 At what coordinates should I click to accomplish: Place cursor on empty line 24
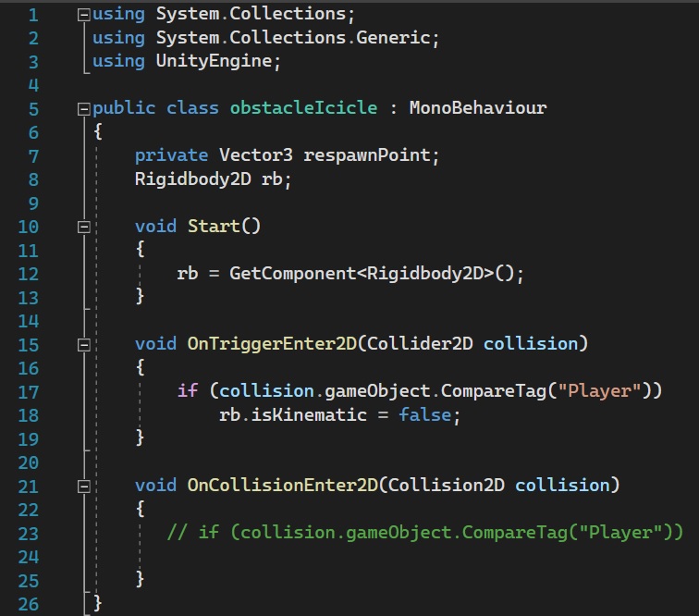(x=277, y=556)
